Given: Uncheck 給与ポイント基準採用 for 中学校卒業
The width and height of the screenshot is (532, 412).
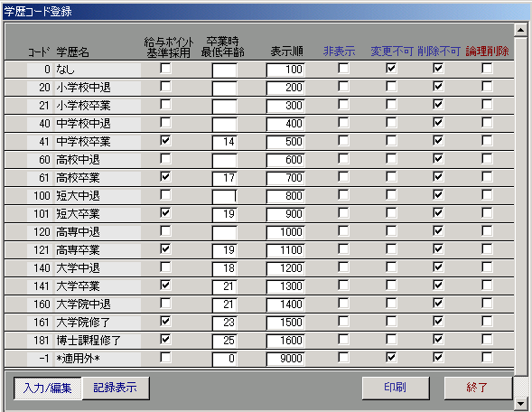Looking at the screenshot, I should click(x=165, y=141).
